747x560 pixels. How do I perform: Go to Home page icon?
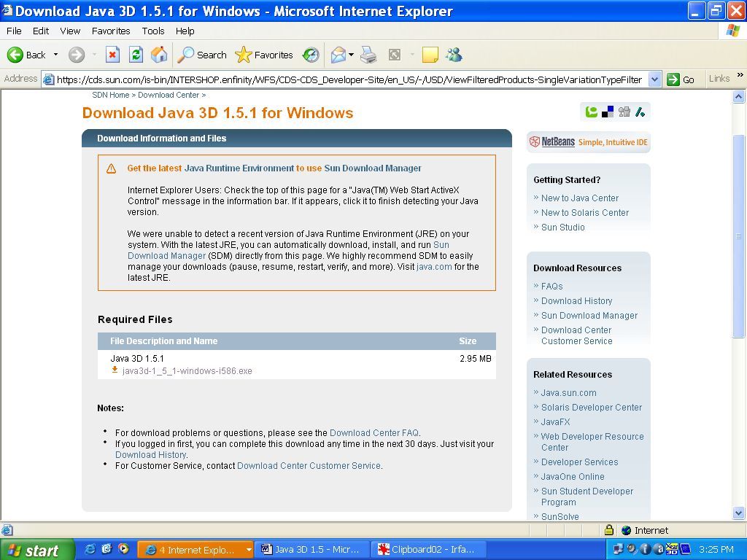pyautogui.click(x=159, y=55)
